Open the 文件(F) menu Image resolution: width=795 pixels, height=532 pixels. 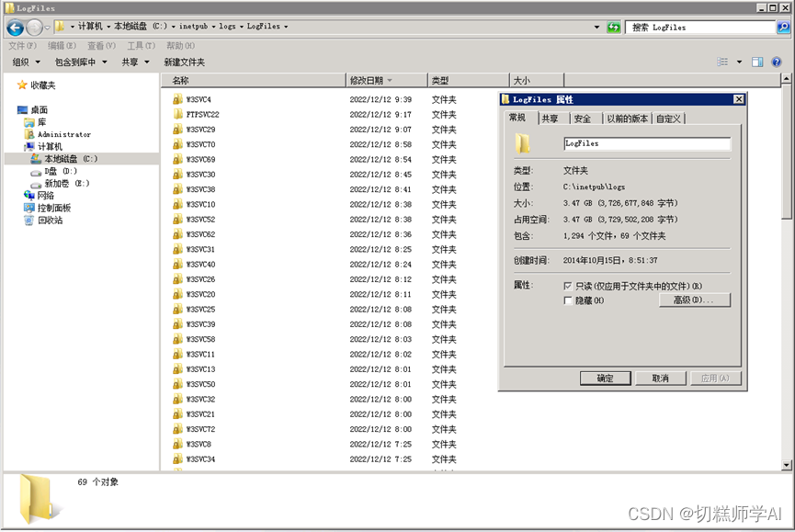(x=22, y=46)
